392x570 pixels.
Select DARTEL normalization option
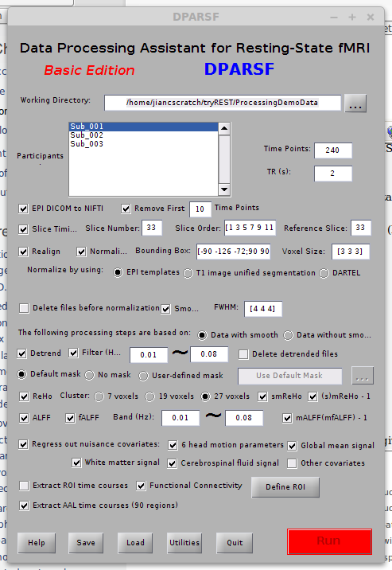324,273
